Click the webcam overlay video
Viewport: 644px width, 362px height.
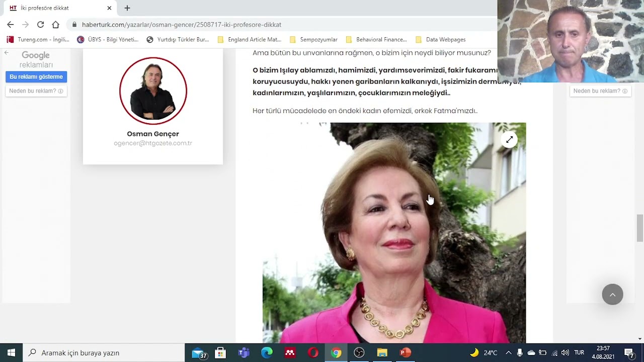click(x=571, y=41)
